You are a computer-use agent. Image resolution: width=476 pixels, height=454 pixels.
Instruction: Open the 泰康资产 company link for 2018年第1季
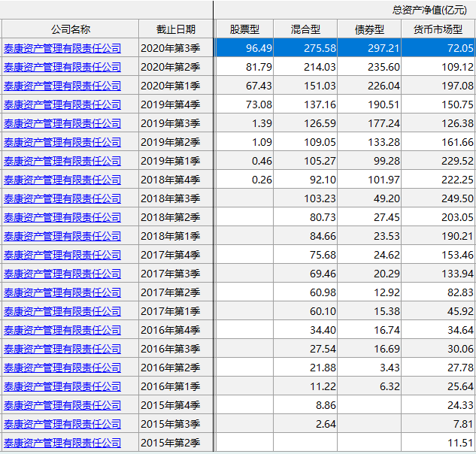click(x=62, y=236)
